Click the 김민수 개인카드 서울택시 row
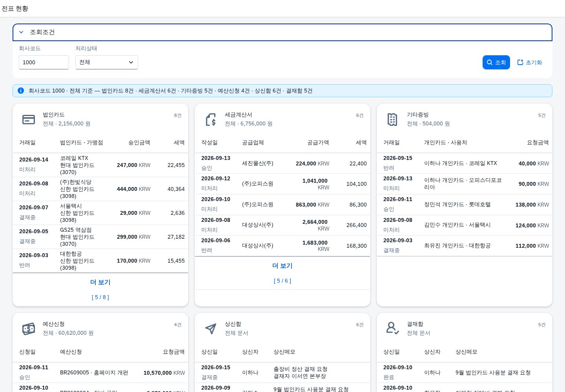Image resolution: width=565 pixels, height=392 pixels. point(465,225)
